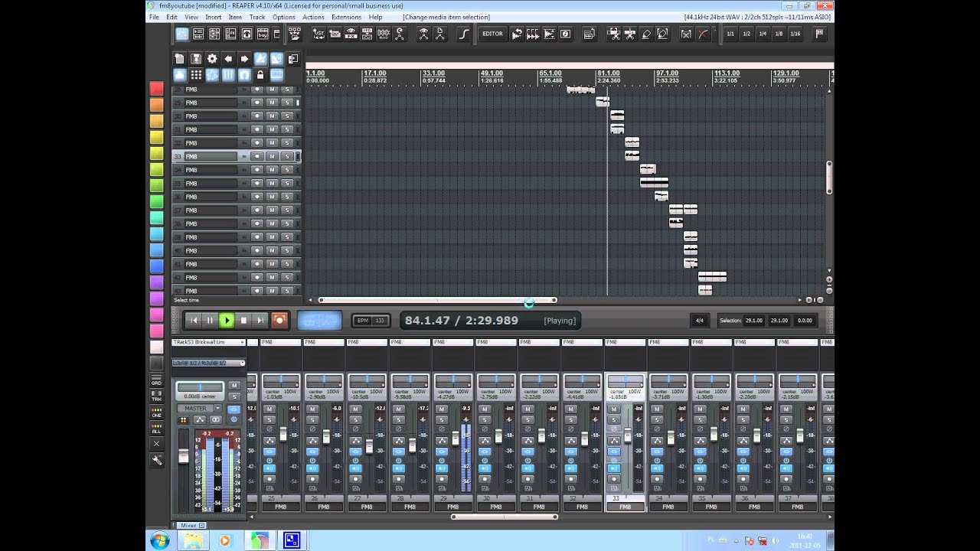The width and height of the screenshot is (980, 551).
Task: Adjust the master volume fader
Action: pos(183,456)
